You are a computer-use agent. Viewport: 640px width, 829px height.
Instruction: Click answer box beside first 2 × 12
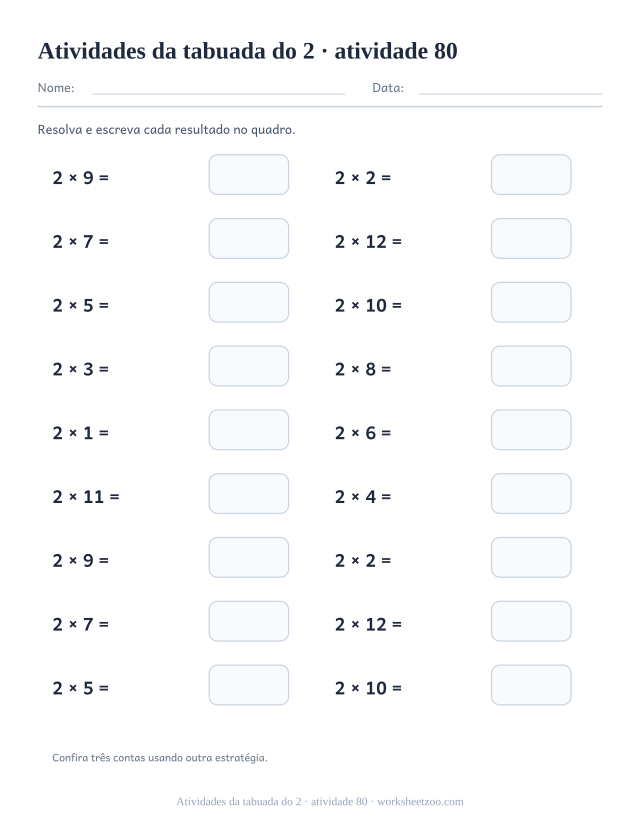[x=531, y=238]
